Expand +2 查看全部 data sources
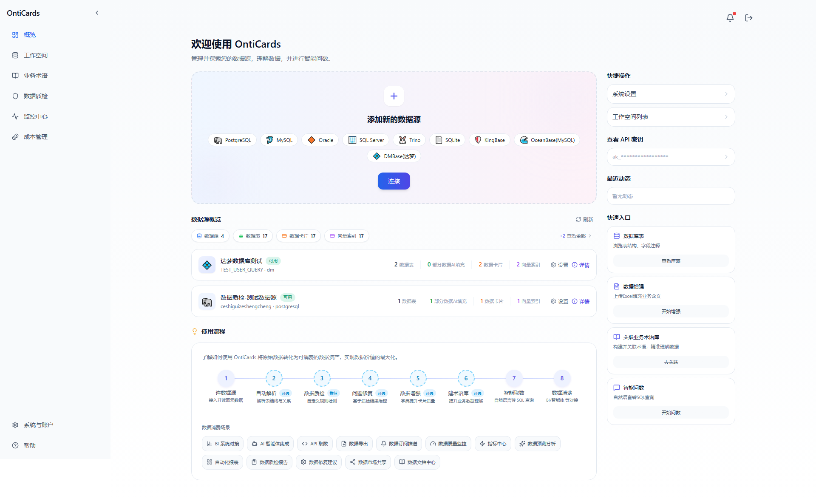The image size is (816, 504). [575, 236]
